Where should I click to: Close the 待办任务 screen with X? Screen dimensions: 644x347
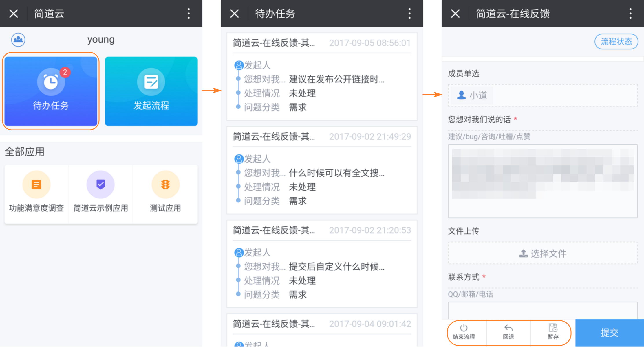pyautogui.click(x=235, y=14)
